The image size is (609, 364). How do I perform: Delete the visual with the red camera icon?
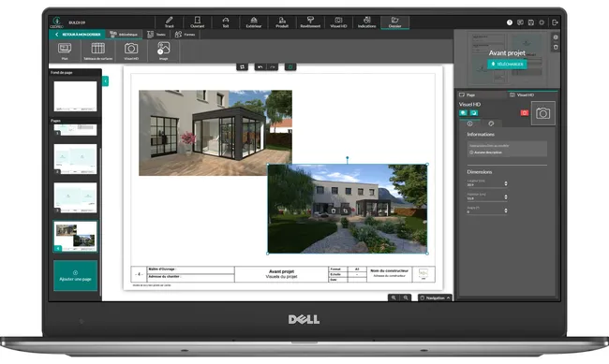(x=525, y=113)
